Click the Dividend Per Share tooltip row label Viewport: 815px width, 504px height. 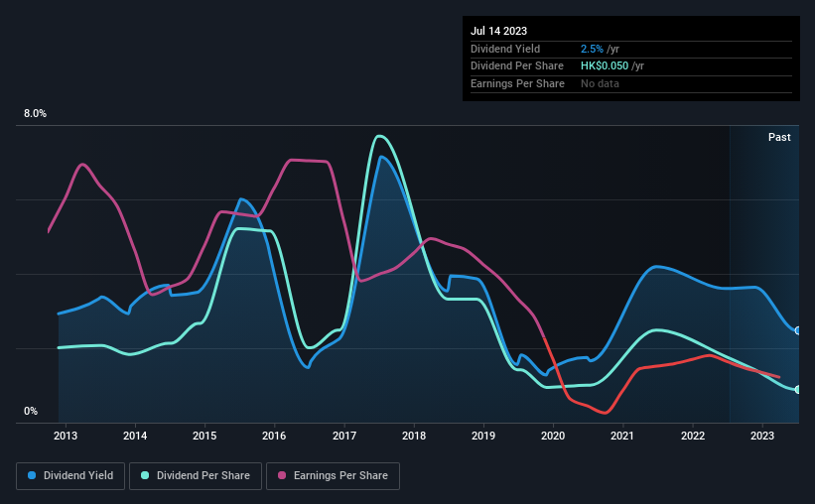516,66
